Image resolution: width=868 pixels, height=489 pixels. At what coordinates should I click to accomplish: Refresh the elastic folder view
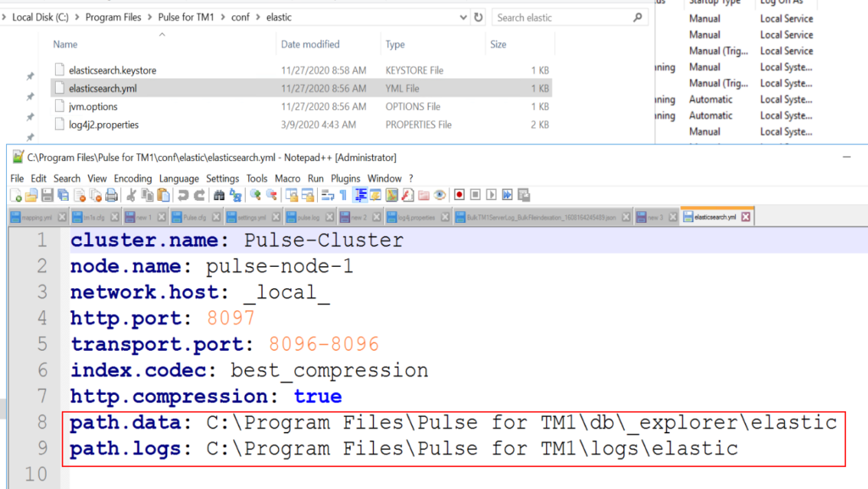click(x=479, y=17)
